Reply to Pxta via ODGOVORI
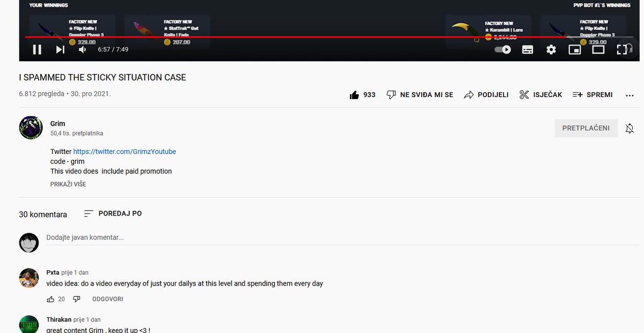 (108, 299)
